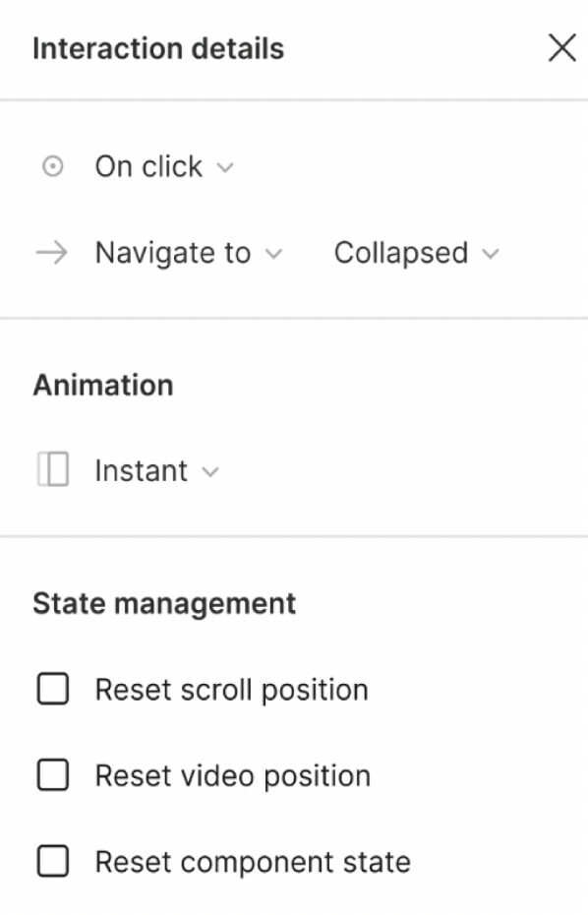Click the transition icon beside Instant
The image size is (588, 915).
53,469
